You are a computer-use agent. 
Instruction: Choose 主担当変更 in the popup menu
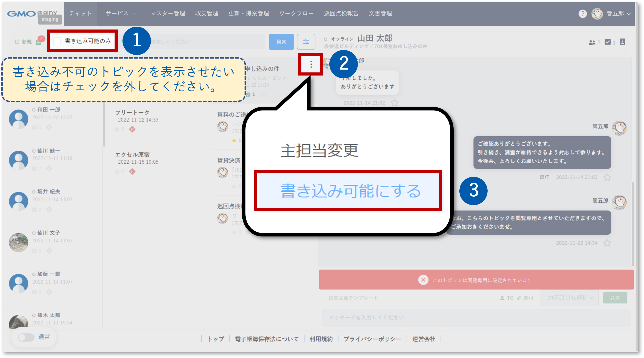coord(319,150)
